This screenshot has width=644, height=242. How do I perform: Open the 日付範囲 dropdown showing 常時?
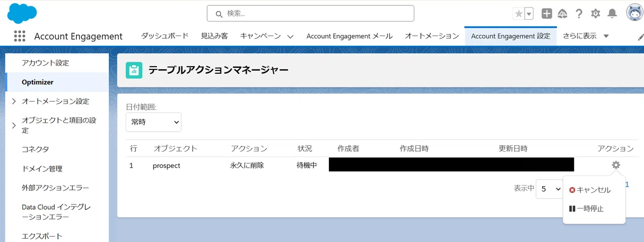[x=153, y=123]
